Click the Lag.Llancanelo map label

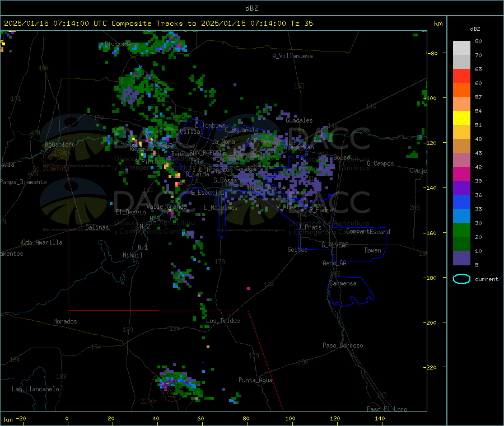35,389
